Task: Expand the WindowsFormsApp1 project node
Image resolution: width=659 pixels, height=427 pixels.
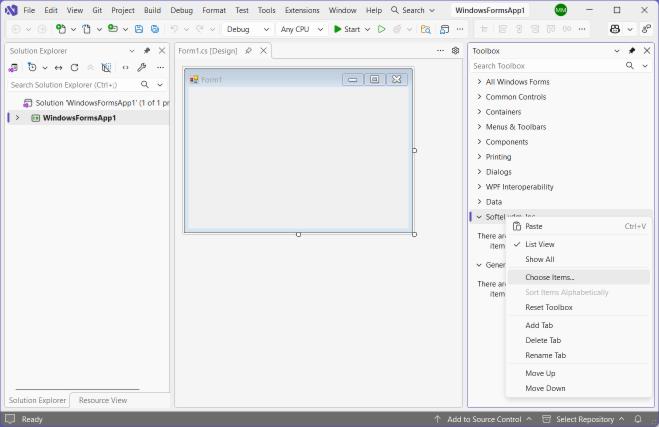Action: click(18, 118)
